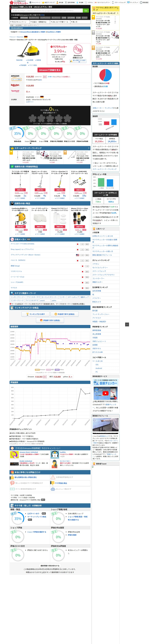
Task: Expand the URLコピペ不要ツール dropdown
Action: point(60,22)
